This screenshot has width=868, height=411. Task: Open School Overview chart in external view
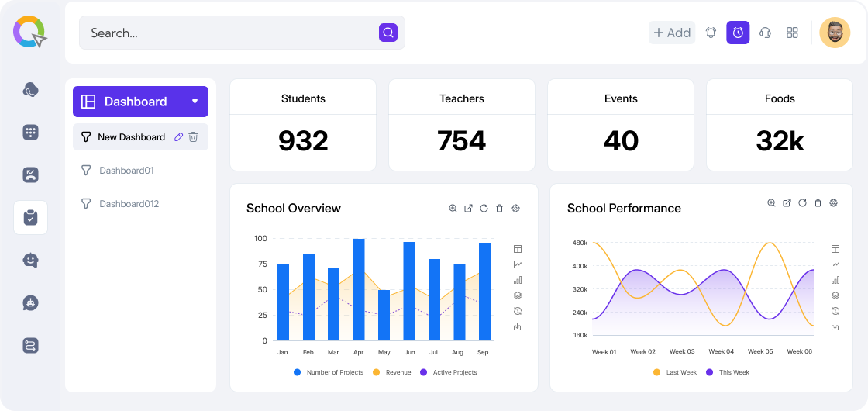pyautogui.click(x=468, y=209)
